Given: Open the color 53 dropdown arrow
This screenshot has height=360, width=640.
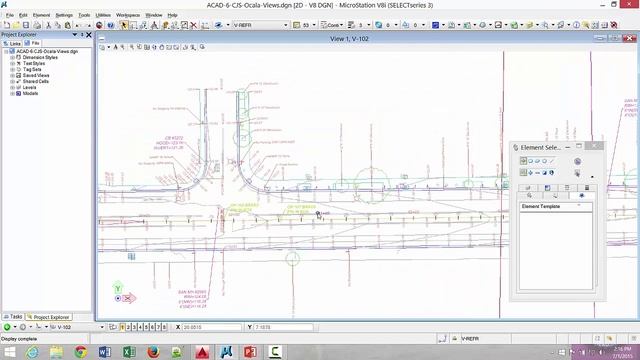Looking at the screenshot, I should (x=314, y=25).
